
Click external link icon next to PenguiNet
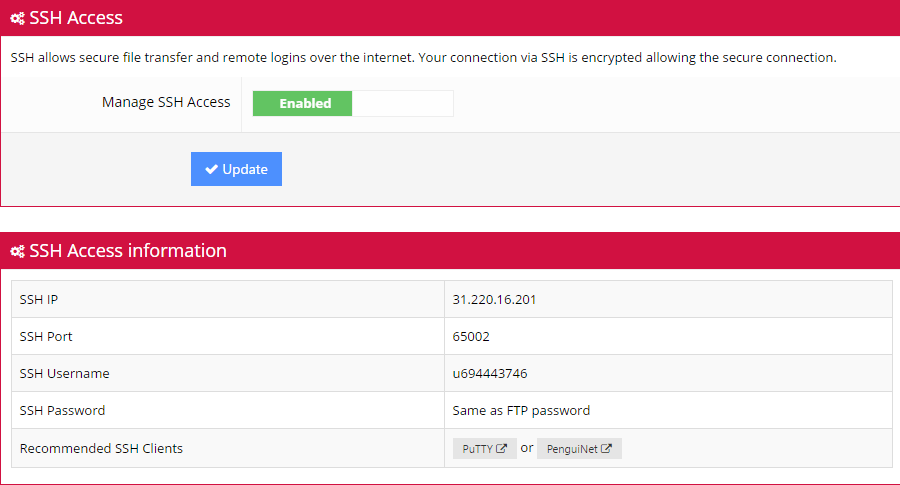click(606, 448)
